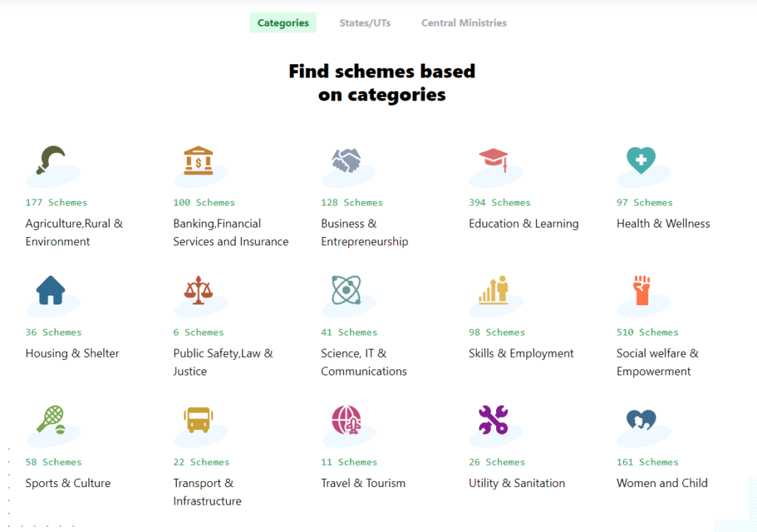Viewport: 757px width, 532px height.
Task: Click the Agriculture sickle icon
Action: (x=50, y=160)
